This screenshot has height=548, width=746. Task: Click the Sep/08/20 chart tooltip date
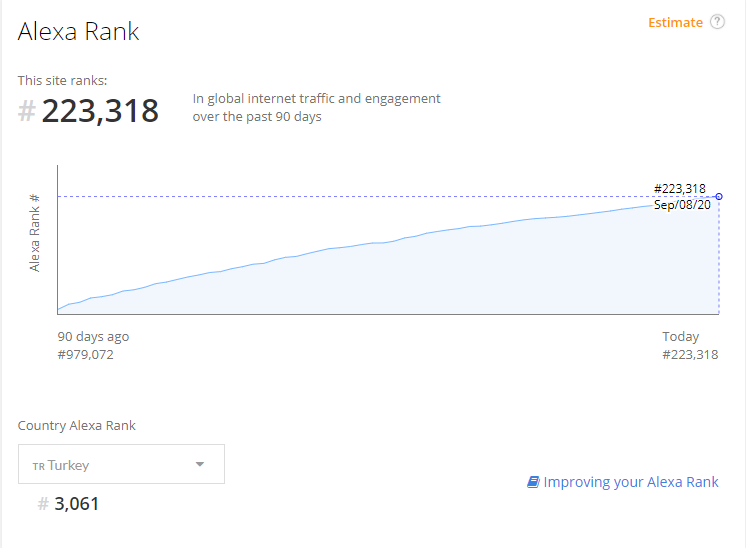click(682, 205)
